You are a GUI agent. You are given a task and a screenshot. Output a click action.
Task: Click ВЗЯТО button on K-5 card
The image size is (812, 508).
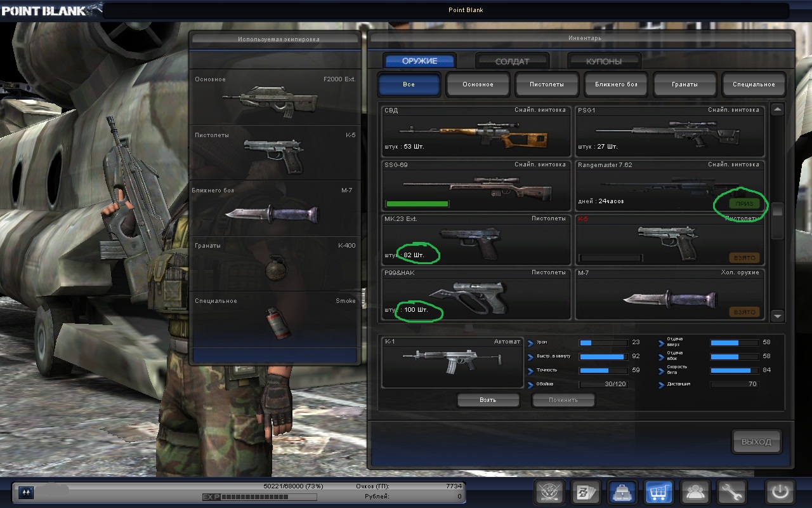(x=744, y=258)
